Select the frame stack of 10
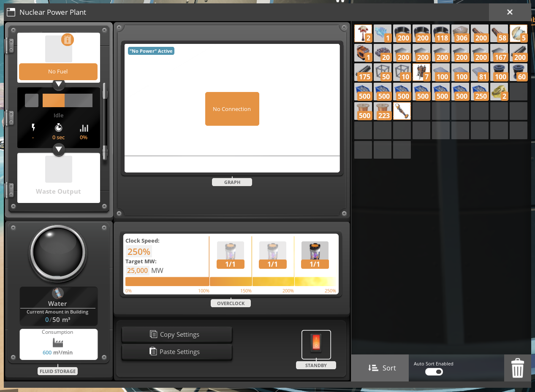This screenshot has width=535, height=392. [402, 72]
